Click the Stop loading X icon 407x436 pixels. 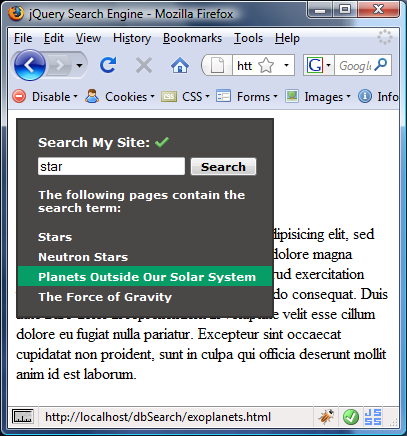click(144, 65)
